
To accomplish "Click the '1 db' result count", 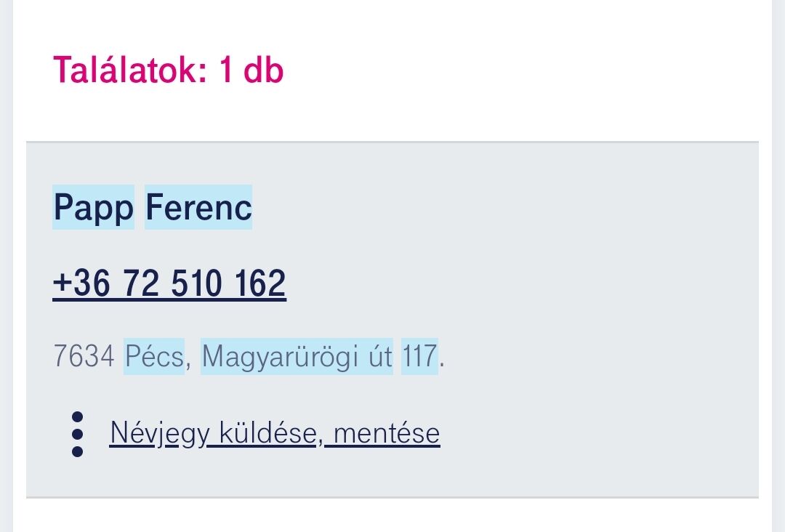I will click(251, 70).
